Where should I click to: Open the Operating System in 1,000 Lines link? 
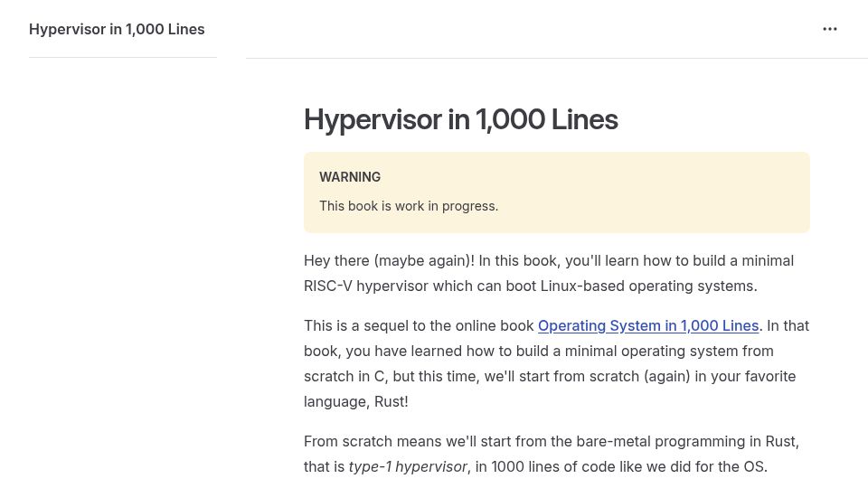coord(648,326)
